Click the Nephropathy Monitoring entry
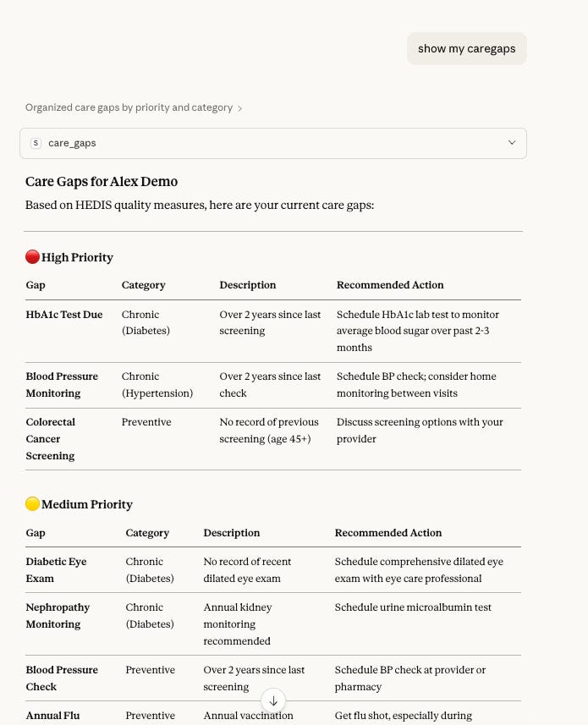 58,616
